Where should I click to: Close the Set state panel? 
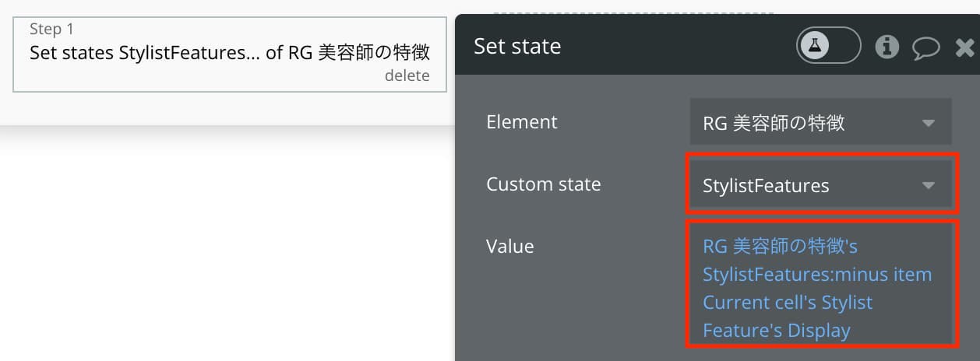(x=964, y=48)
